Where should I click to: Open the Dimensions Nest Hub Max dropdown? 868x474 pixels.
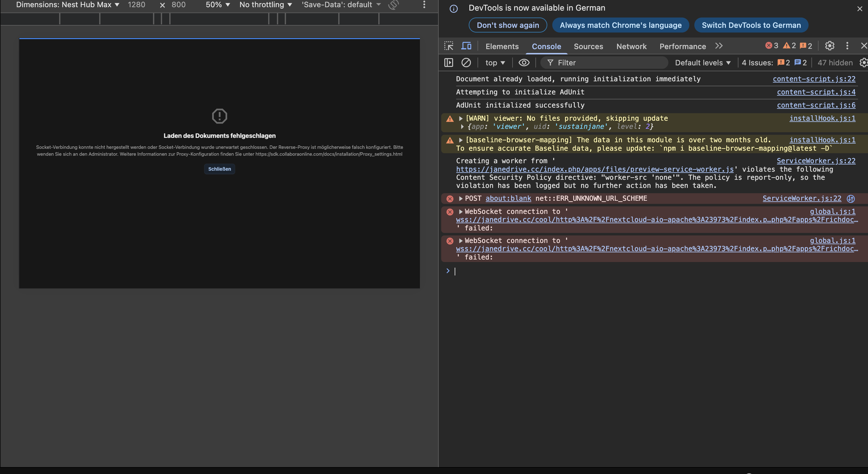tap(67, 5)
